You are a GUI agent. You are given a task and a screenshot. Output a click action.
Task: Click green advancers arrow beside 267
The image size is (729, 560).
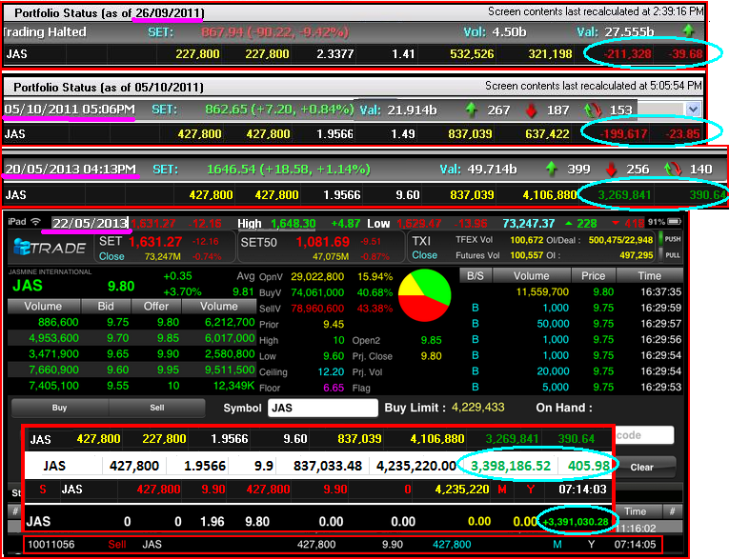click(471, 110)
